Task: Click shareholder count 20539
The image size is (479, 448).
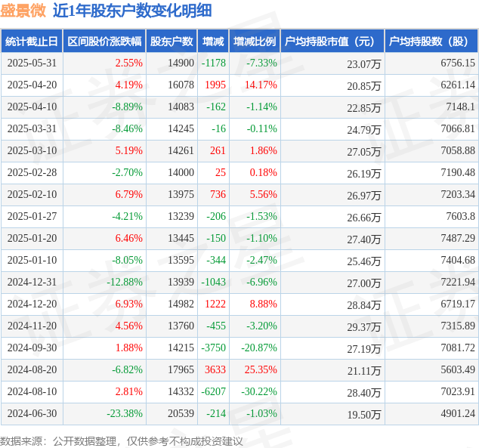Action: point(181,413)
